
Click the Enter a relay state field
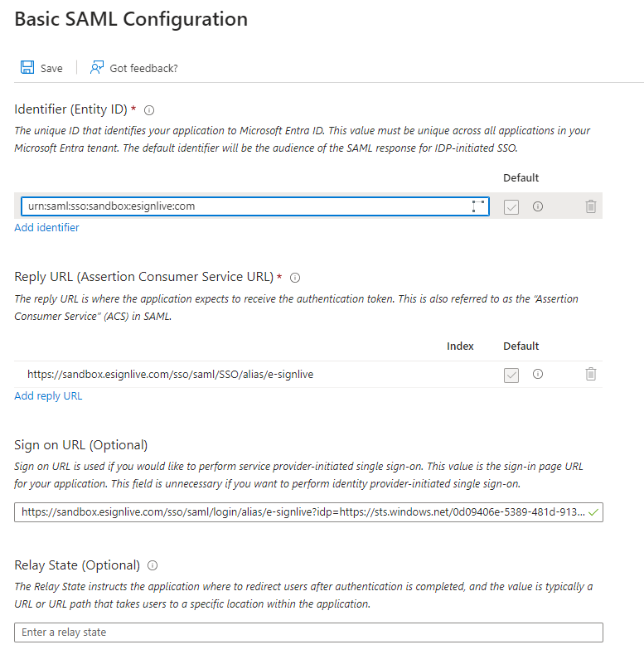click(x=308, y=632)
